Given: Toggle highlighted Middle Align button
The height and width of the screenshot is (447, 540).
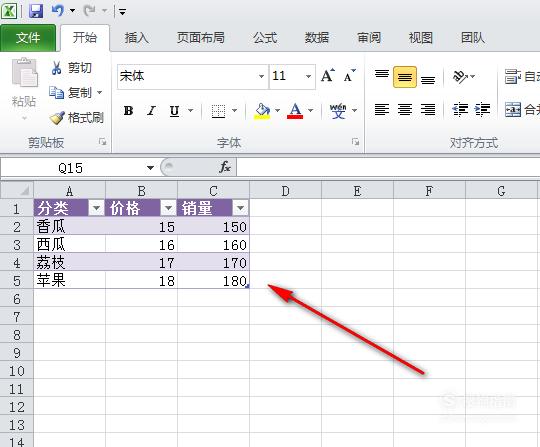Looking at the screenshot, I should pos(405,77).
